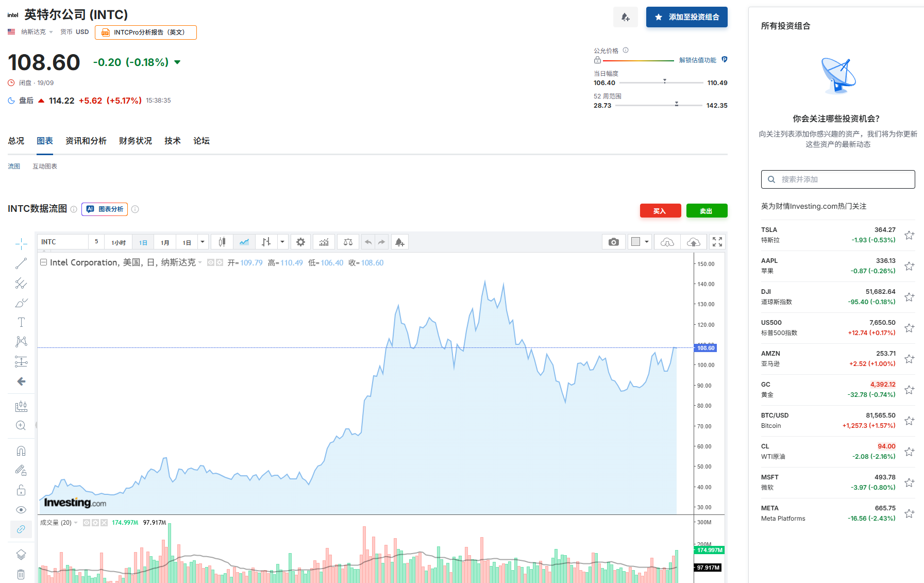Select the trend line drawing tool

coord(21,263)
